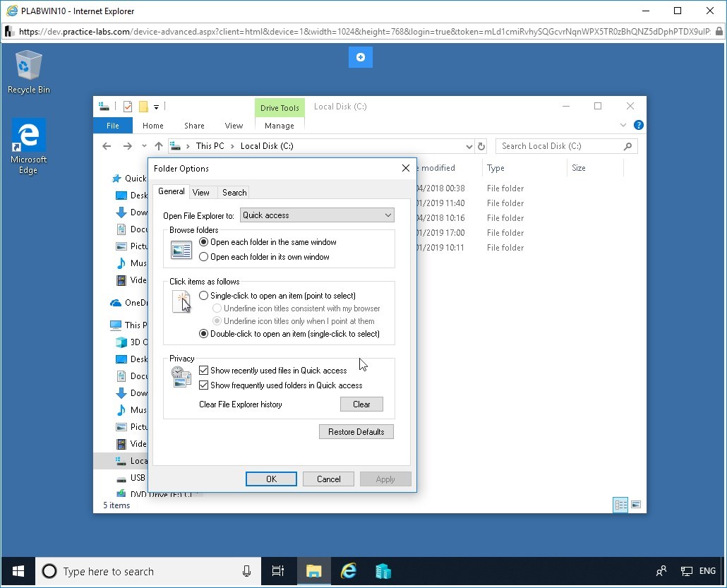727x588 pixels.
Task: Sort by Size column header
Action: [595, 168]
